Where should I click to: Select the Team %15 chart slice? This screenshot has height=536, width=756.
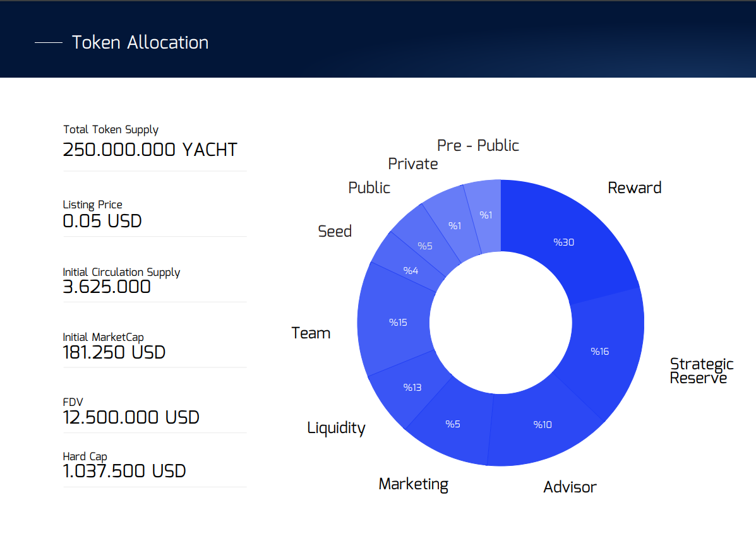point(399,322)
